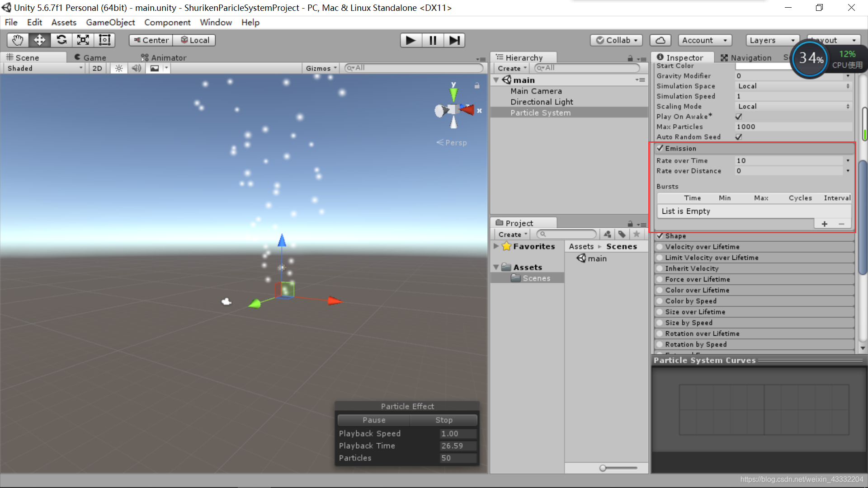Toggle Center pivot mode button

[151, 40]
